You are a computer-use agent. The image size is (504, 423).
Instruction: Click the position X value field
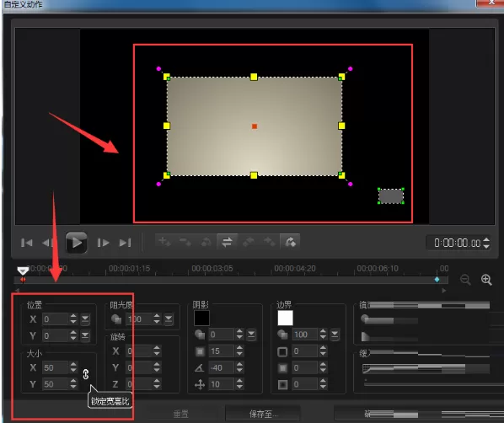pos(56,319)
